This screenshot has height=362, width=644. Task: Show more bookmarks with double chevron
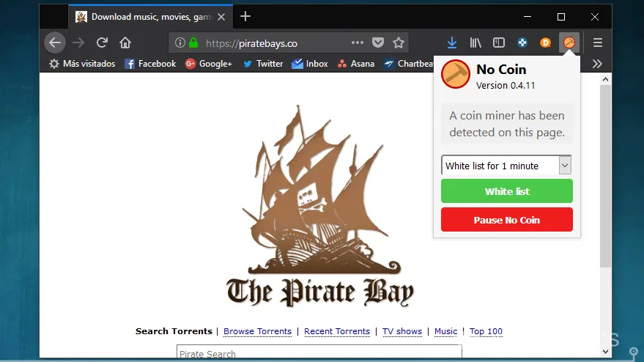pyautogui.click(x=597, y=64)
